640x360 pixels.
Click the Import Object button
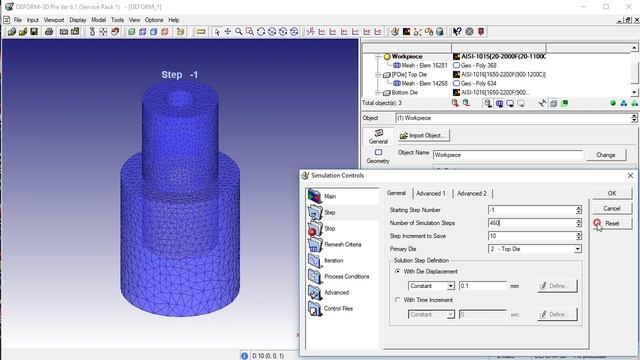point(424,136)
